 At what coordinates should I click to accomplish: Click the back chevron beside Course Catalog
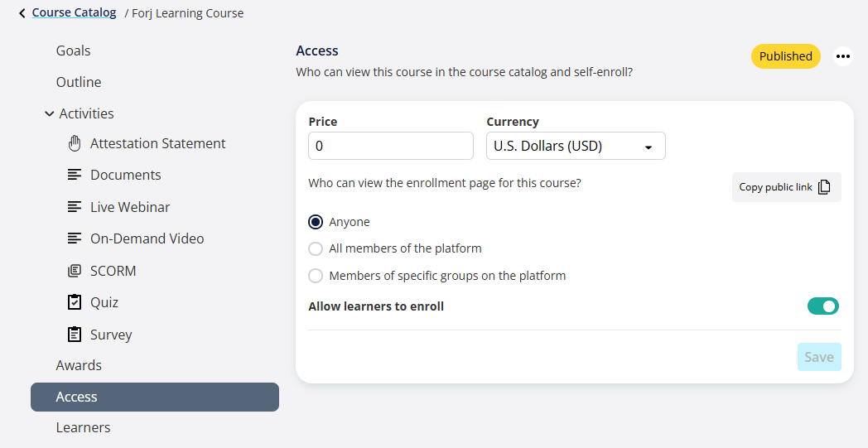[x=22, y=13]
